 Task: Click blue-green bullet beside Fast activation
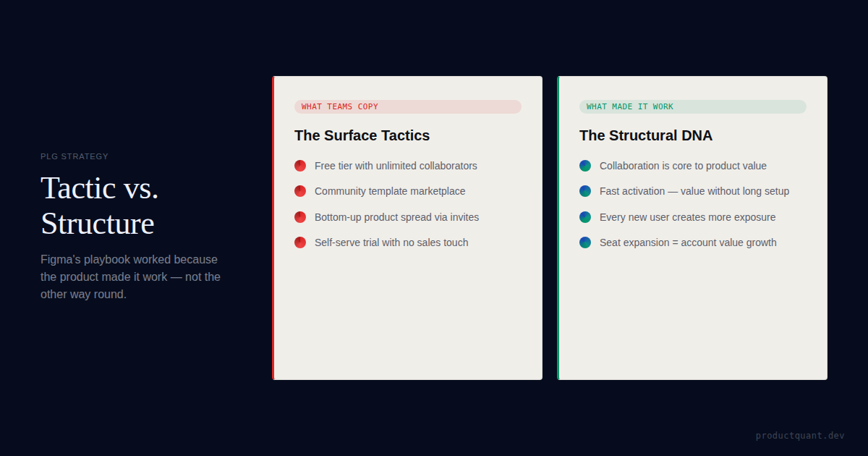(585, 191)
